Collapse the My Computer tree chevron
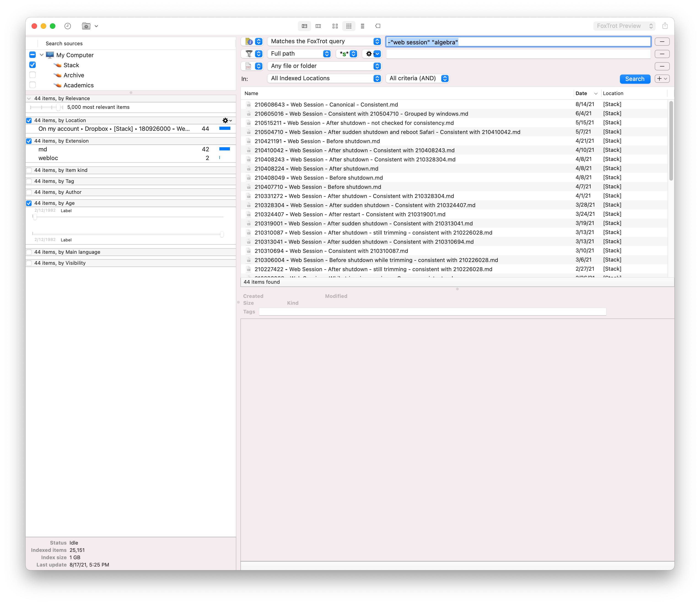The width and height of the screenshot is (700, 604). [x=42, y=55]
